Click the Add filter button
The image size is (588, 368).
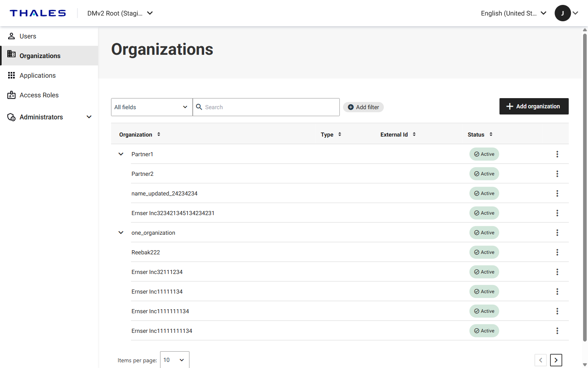(x=363, y=107)
